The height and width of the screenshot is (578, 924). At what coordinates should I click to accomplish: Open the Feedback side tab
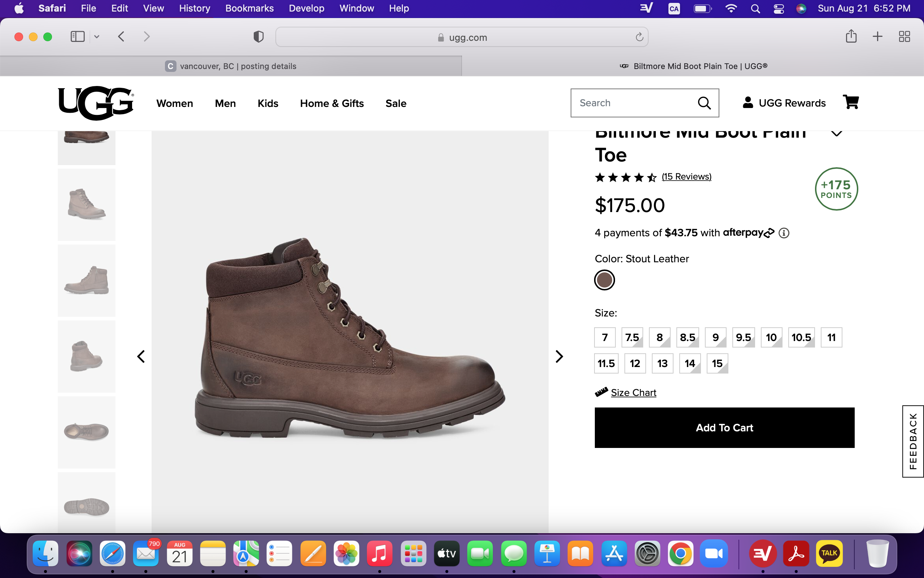click(x=913, y=441)
